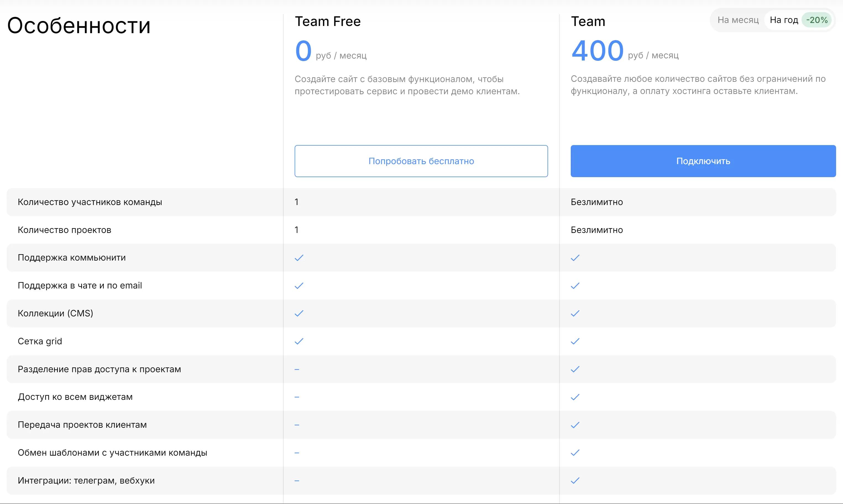Viewport: 843px width, 504px height.
Task: Click Team Free dash for Обмен шаблонами
Action: coord(297,453)
